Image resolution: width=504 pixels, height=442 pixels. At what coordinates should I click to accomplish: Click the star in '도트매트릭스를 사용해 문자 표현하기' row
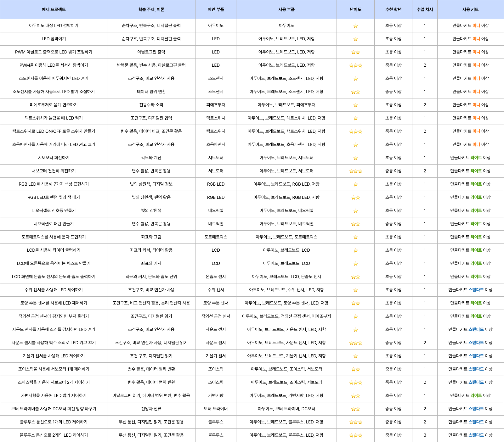point(356,237)
